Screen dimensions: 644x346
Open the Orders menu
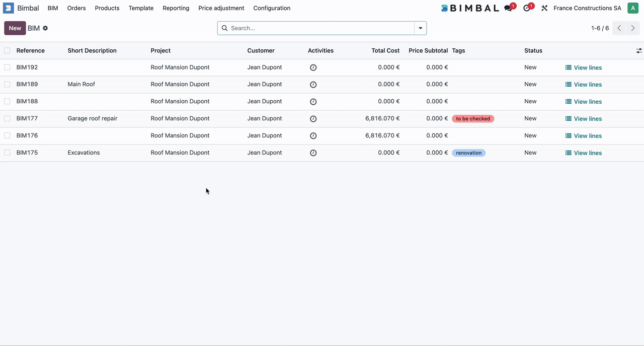tap(76, 8)
